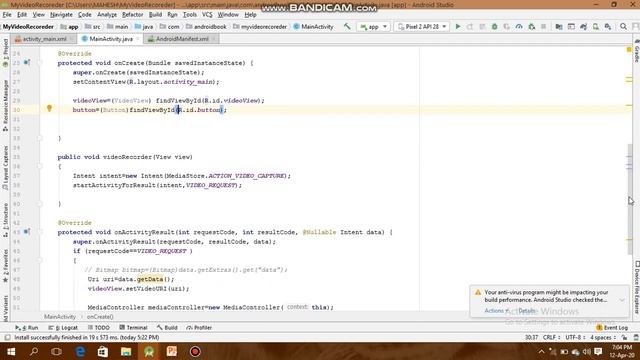
Task: Click the quick-fix light bulb on line 30
Action: [x=49, y=108]
